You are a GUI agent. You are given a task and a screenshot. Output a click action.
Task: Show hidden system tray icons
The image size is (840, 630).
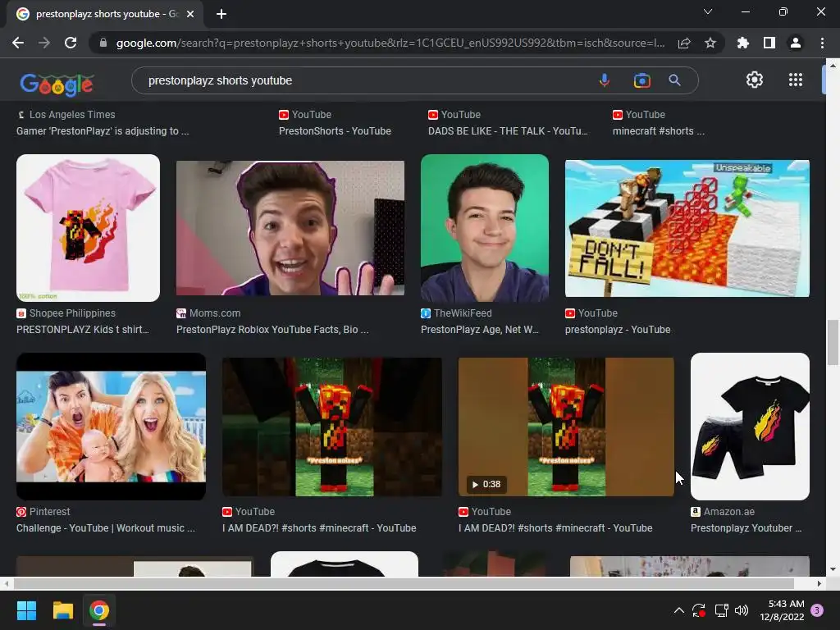678,610
